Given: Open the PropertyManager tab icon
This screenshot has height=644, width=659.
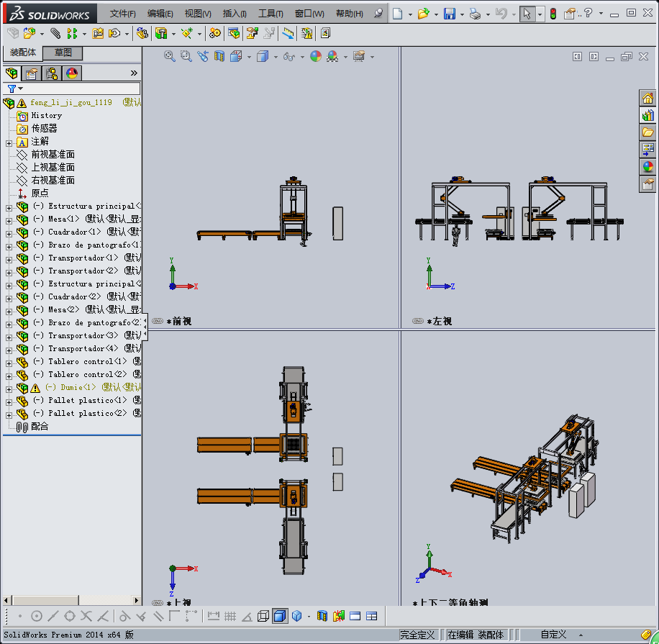Looking at the screenshot, I should coord(32,73).
